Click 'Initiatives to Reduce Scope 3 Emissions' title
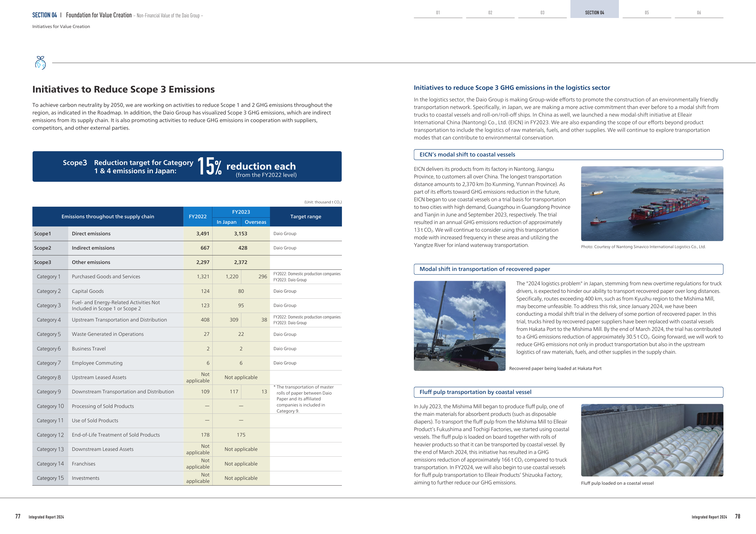 click(x=123, y=90)
